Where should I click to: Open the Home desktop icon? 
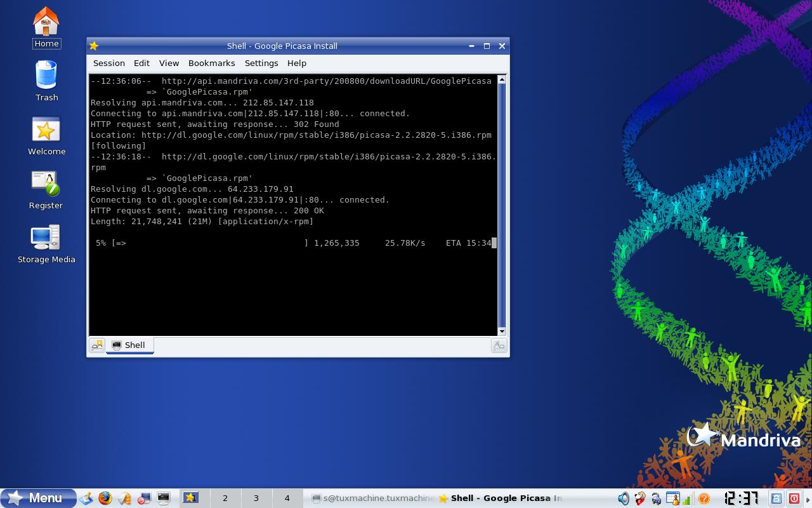click(x=46, y=28)
